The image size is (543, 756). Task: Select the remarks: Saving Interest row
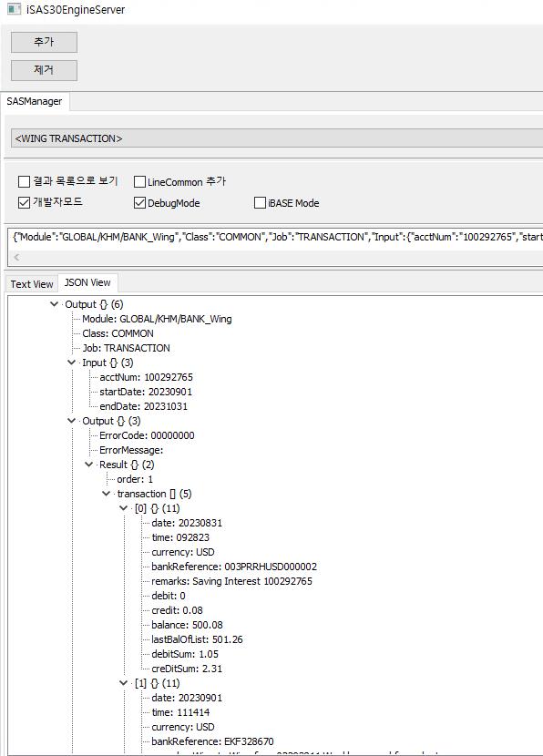click(x=231, y=581)
